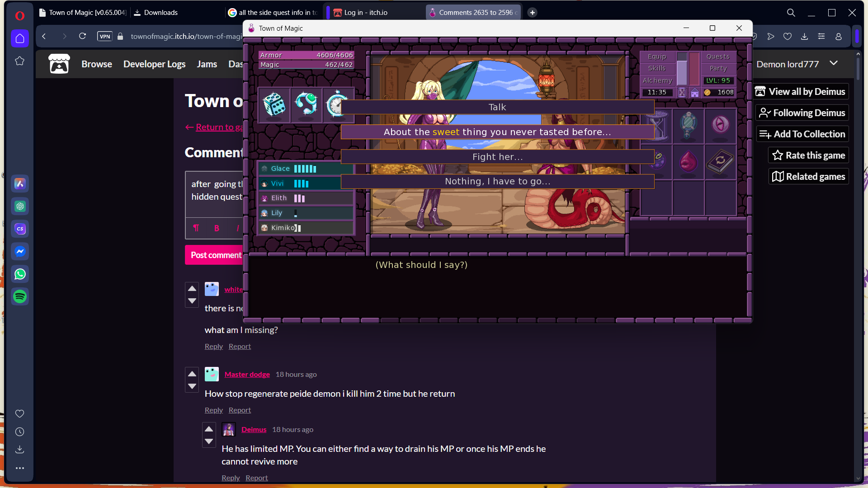Upvote the Master dodge comment

(x=192, y=374)
